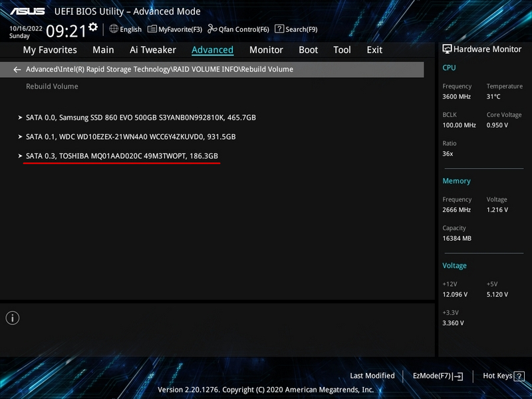Open the Ai Tweaker tab
Image resolution: width=532 pixels, height=399 pixels.
[x=153, y=50]
